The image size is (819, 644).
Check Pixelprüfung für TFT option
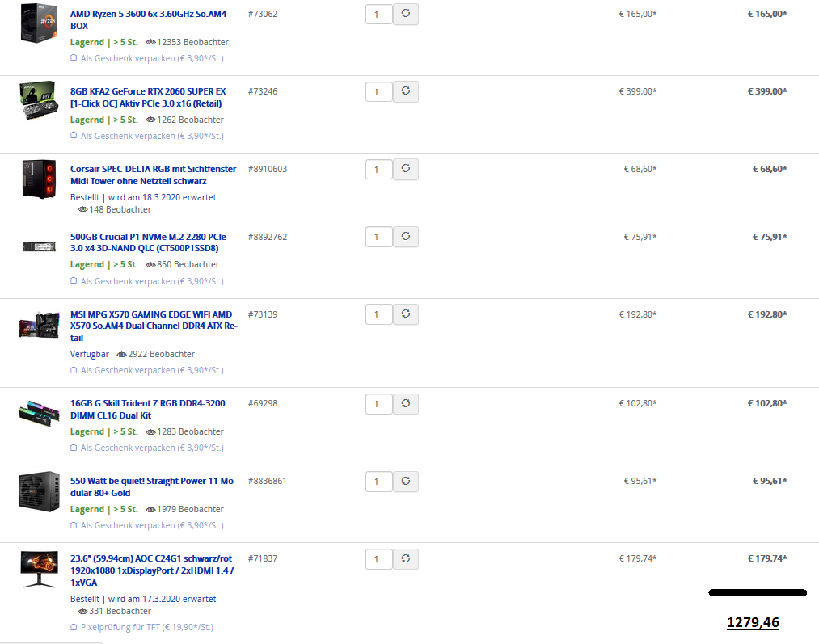pyautogui.click(x=74, y=627)
